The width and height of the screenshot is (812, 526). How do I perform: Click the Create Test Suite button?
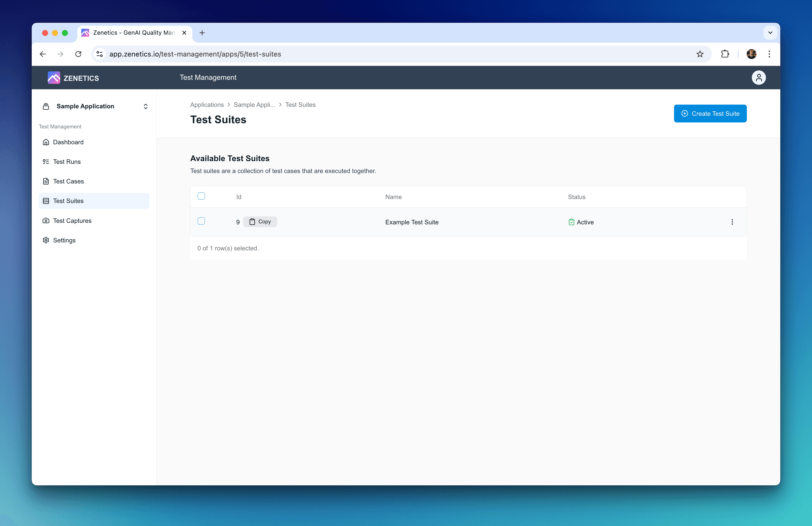(710, 113)
